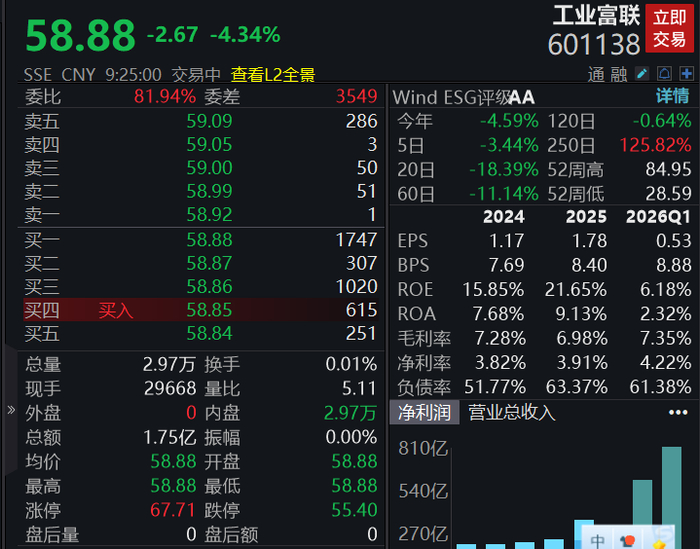Viewport: 700px width, 549px height.
Task: Click 2025 EPS value 1.78
Action: [589, 241]
